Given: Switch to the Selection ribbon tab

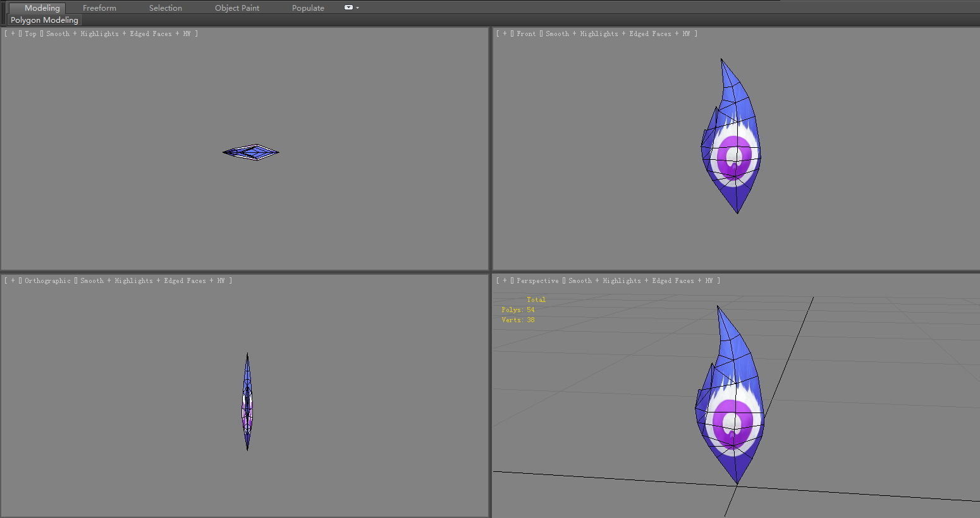Looking at the screenshot, I should click(166, 8).
